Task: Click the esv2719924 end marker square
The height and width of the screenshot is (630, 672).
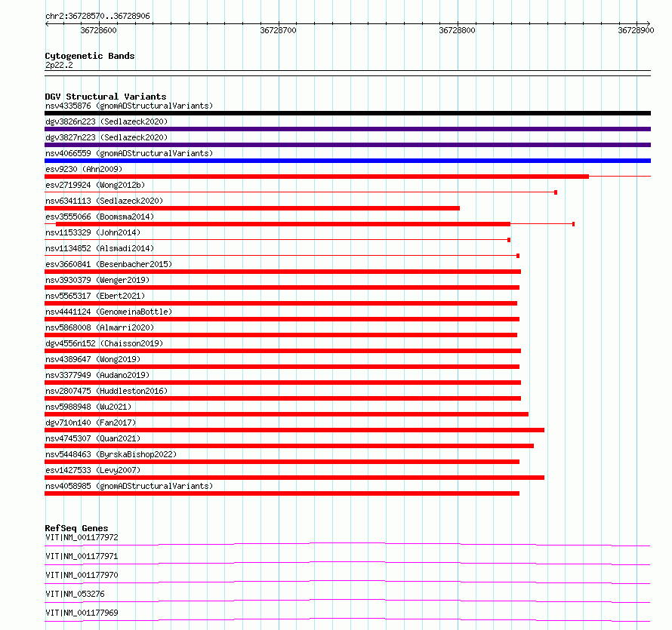Action: pyautogui.click(x=556, y=192)
